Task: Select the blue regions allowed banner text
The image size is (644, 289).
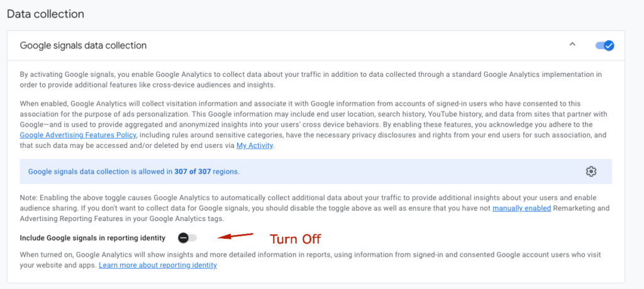Action: [134, 171]
